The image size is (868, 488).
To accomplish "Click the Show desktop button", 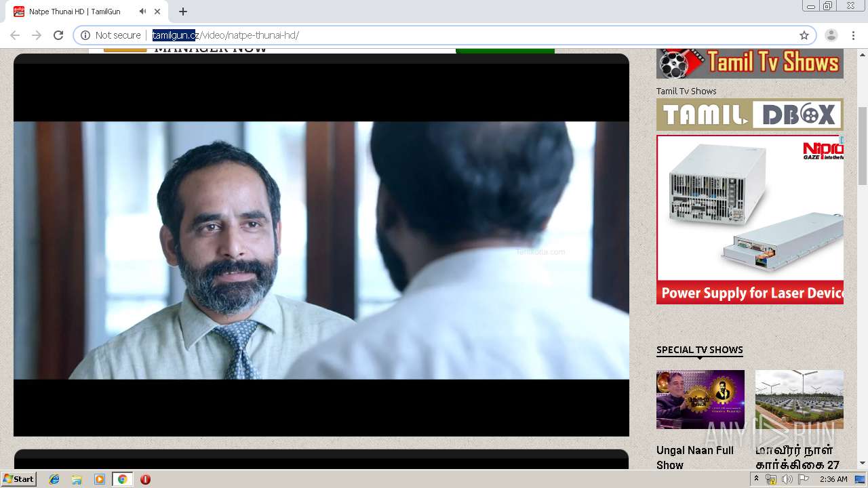I will [x=861, y=479].
